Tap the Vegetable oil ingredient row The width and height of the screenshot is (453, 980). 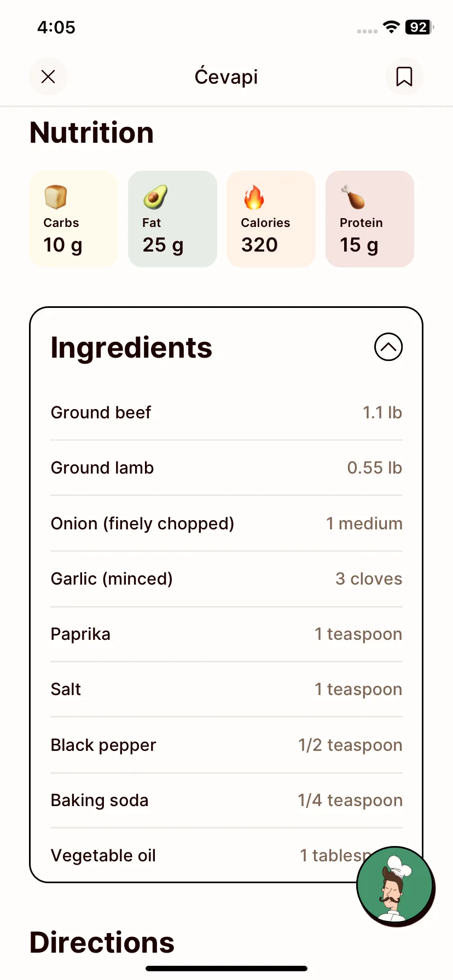coord(226,855)
